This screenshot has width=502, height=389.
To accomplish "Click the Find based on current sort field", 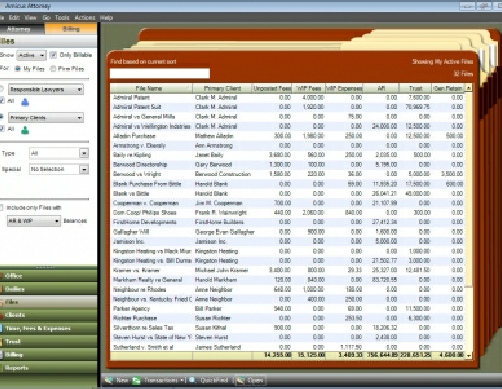I will pos(160,73).
